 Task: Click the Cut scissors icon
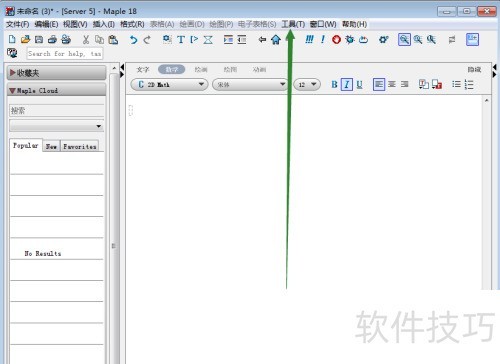pyautogui.click(x=86, y=40)
